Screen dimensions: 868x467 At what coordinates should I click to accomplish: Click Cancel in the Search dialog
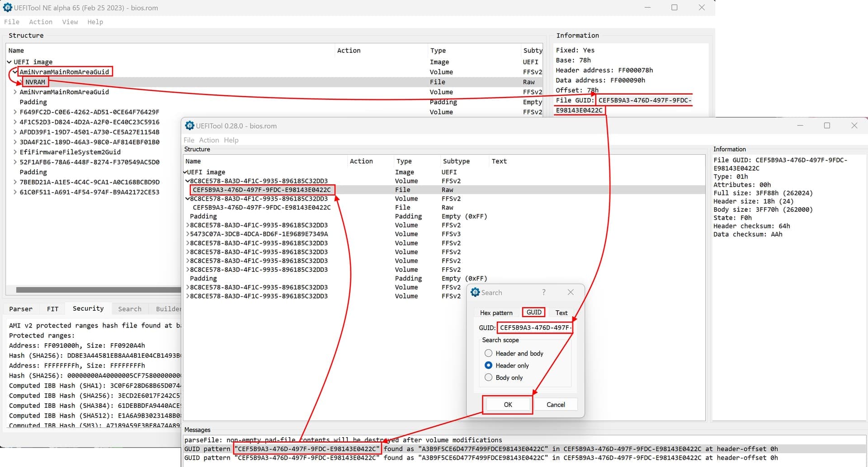[556, 405]
